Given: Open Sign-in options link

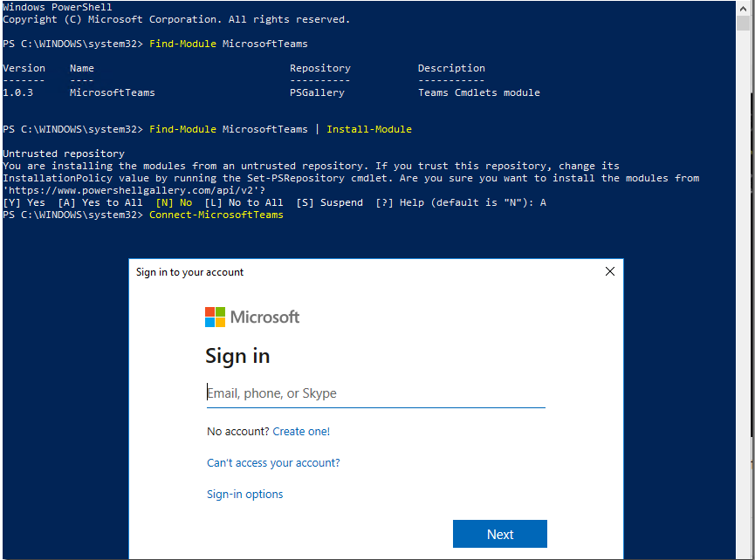Looking at the screenshot, I should point(244,494).
